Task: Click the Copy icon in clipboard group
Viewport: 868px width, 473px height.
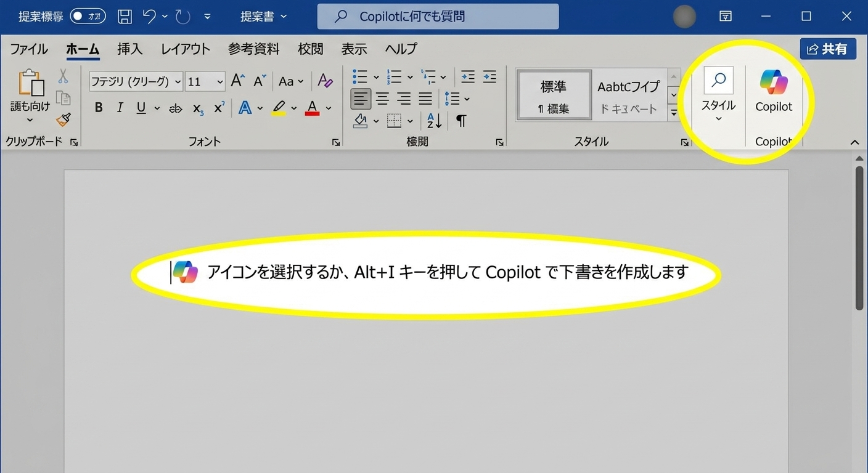Action: click(63, 98)
